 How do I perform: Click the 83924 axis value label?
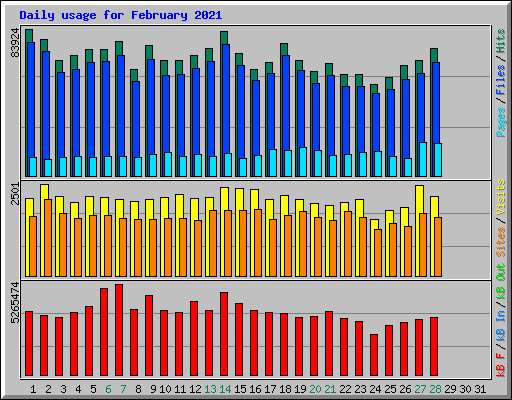[15, 43]
